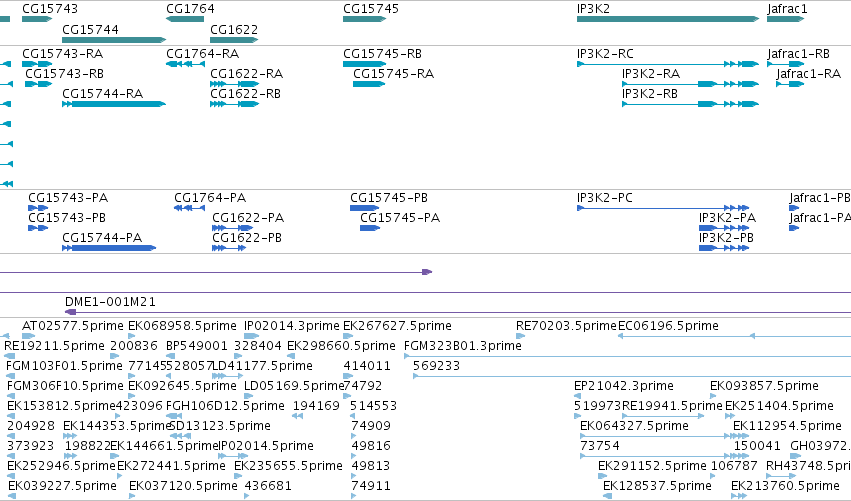
Task: Click EST label EK235655.5prime
Action: tap(288, 466)
